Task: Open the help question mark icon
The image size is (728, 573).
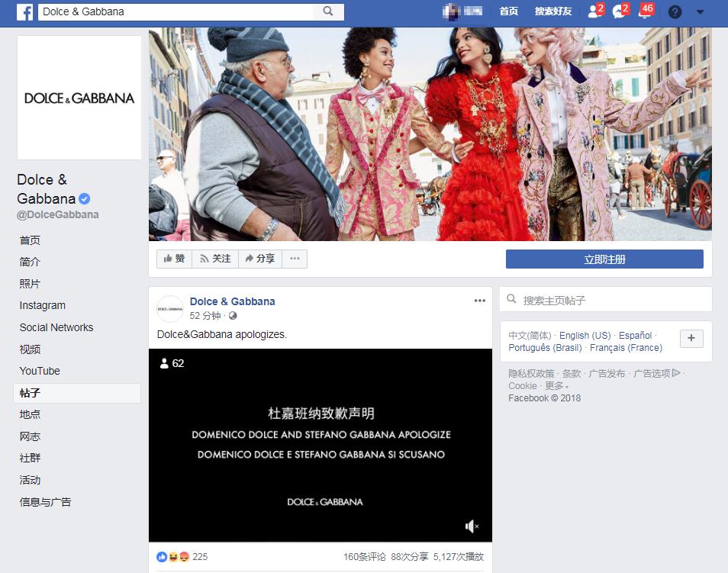Action: [x=675, y=11]
